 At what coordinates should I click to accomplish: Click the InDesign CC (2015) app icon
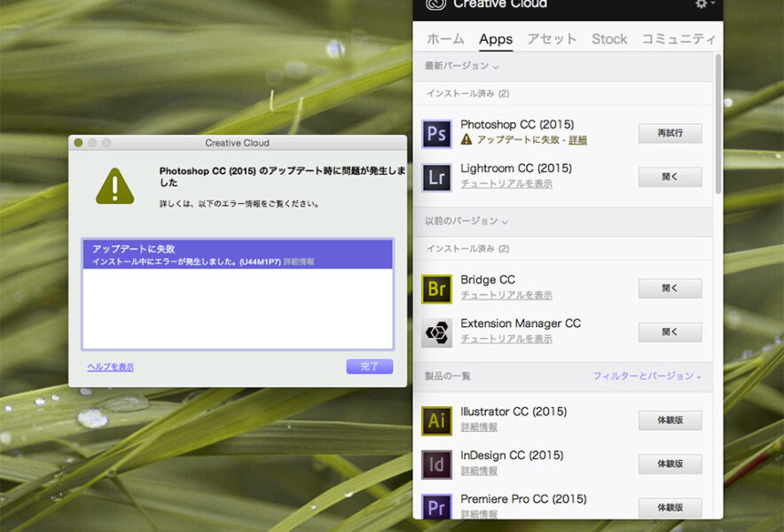click(x=436, y=465)
